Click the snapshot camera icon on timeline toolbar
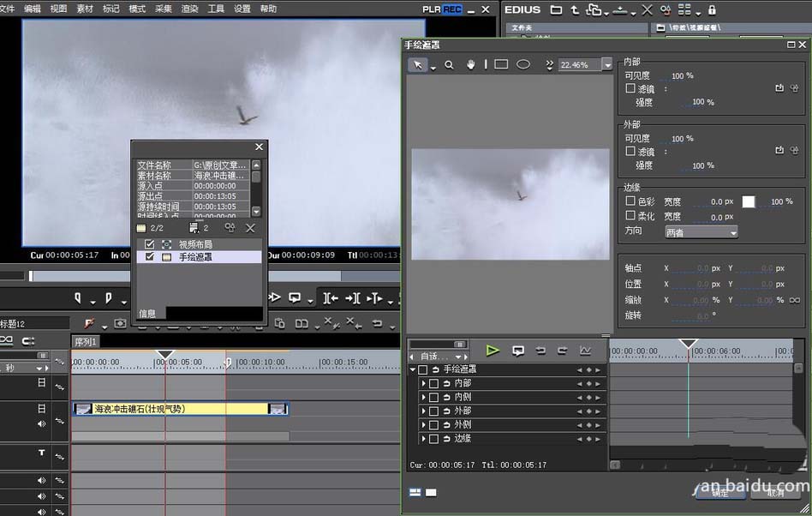 pos(120,323)
